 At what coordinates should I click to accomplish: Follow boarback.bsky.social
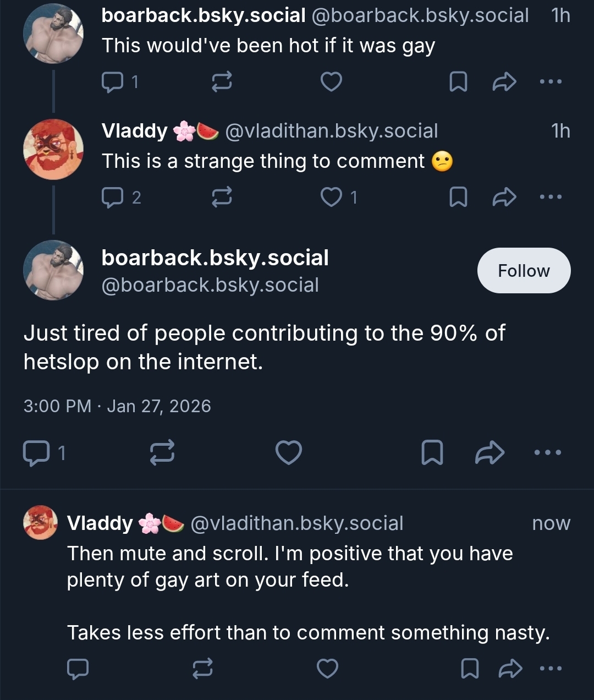524,271
